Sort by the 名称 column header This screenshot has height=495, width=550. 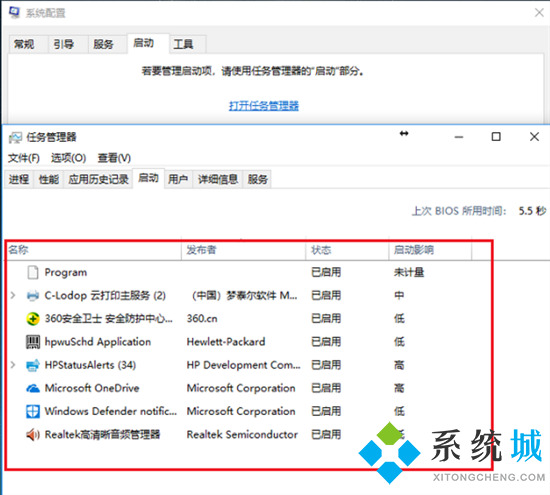pos(93,250)
